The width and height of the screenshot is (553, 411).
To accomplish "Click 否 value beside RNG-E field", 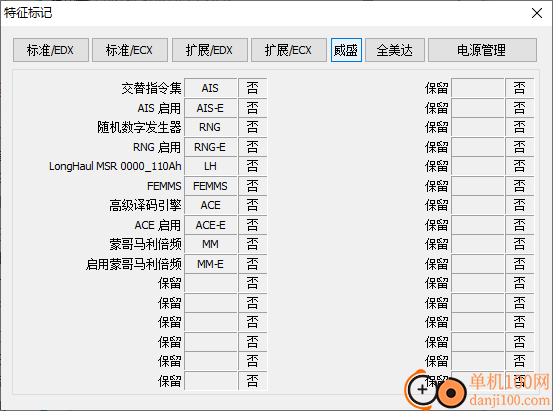I will 253,147.
